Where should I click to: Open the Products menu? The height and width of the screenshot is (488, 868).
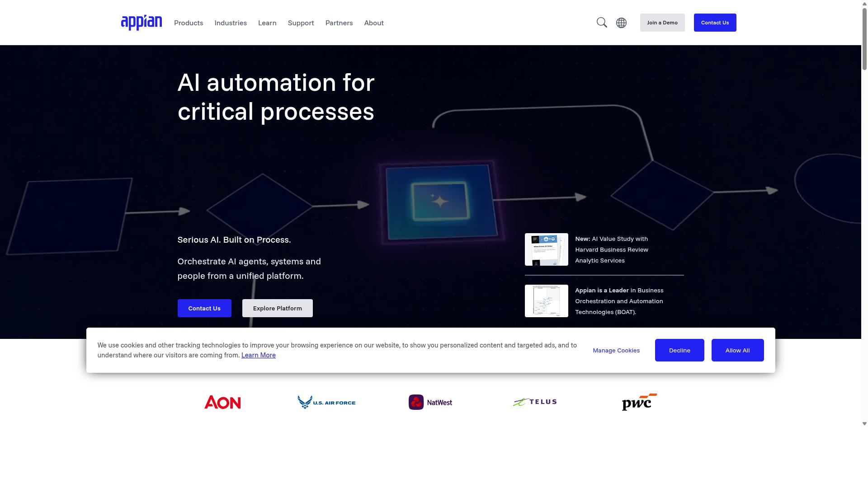189,23
